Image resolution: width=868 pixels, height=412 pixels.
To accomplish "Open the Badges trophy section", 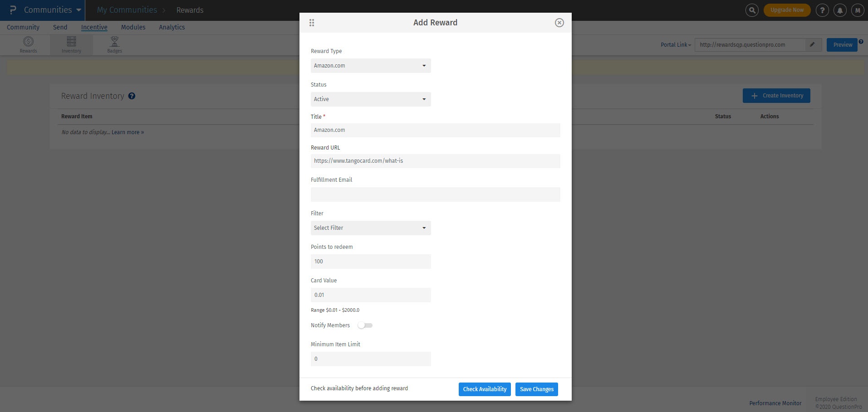I will (114, 44).
